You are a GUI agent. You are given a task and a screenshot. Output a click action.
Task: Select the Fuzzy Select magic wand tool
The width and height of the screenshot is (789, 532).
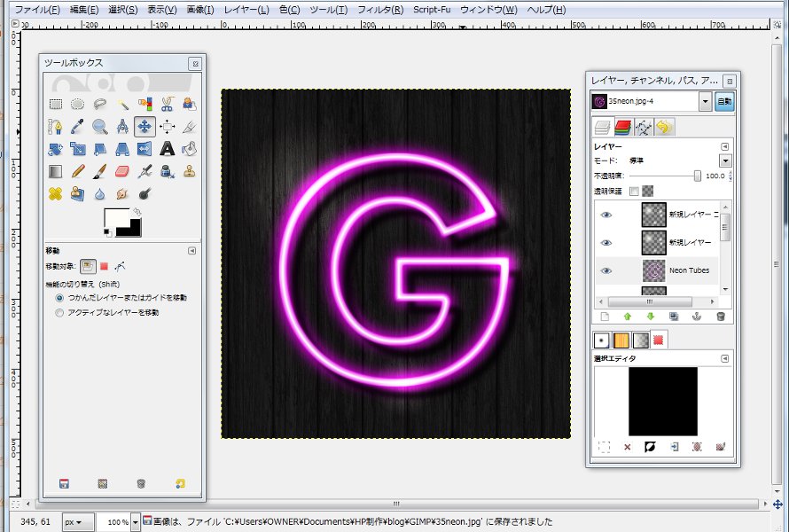tap(121, 103)
